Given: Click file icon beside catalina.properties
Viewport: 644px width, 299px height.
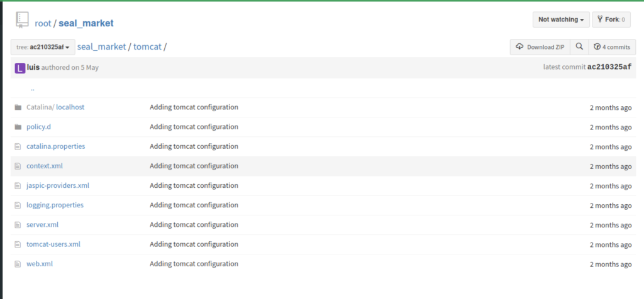Looking at the screenshot, I should click(x=18, y=146).
